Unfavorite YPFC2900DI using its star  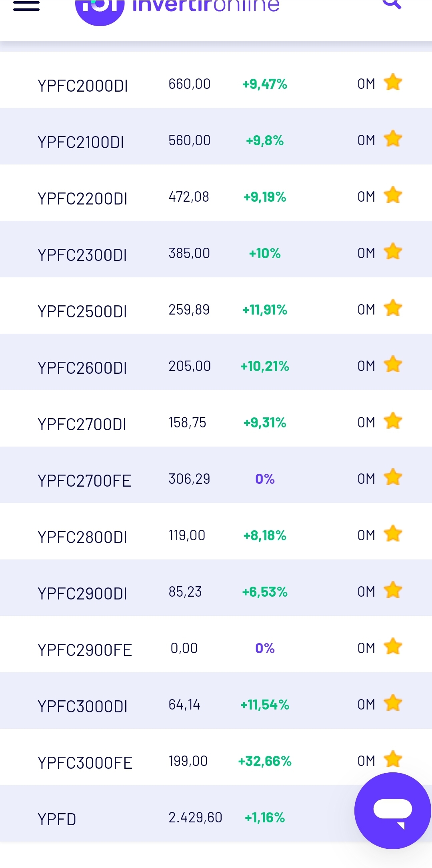pos(393,590)
